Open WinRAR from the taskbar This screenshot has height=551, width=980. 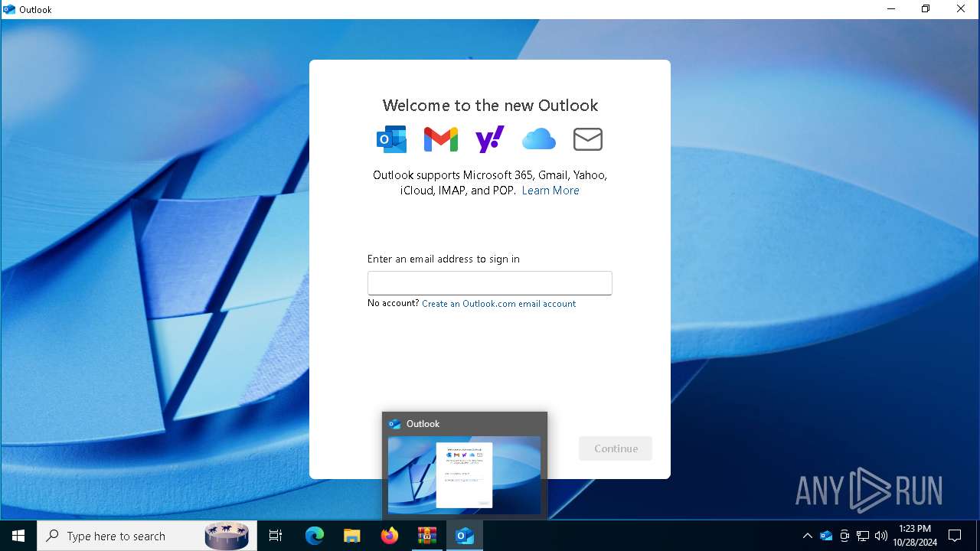coord(426,536)
